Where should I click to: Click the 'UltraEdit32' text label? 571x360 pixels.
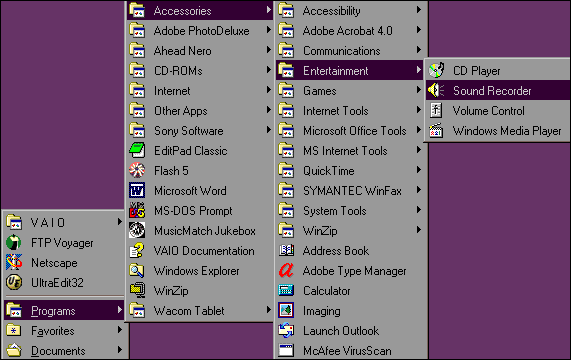(x=57, y=283)
